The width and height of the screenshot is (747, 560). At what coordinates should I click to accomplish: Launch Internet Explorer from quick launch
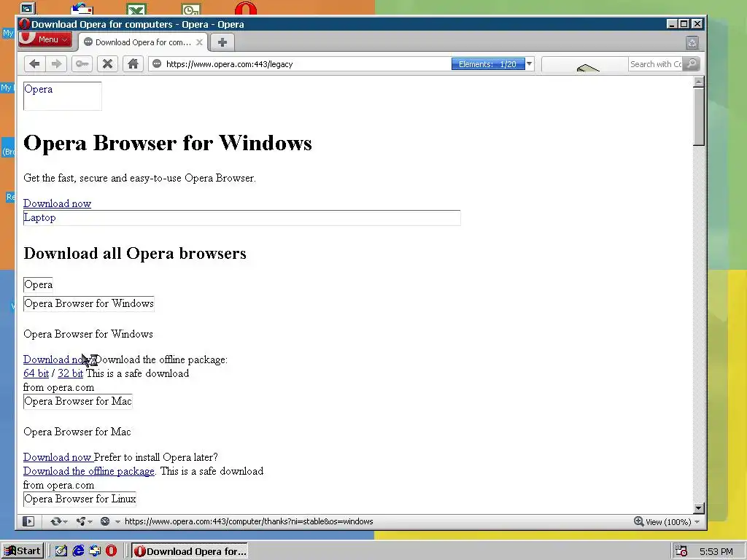click(x=78, y=551)
